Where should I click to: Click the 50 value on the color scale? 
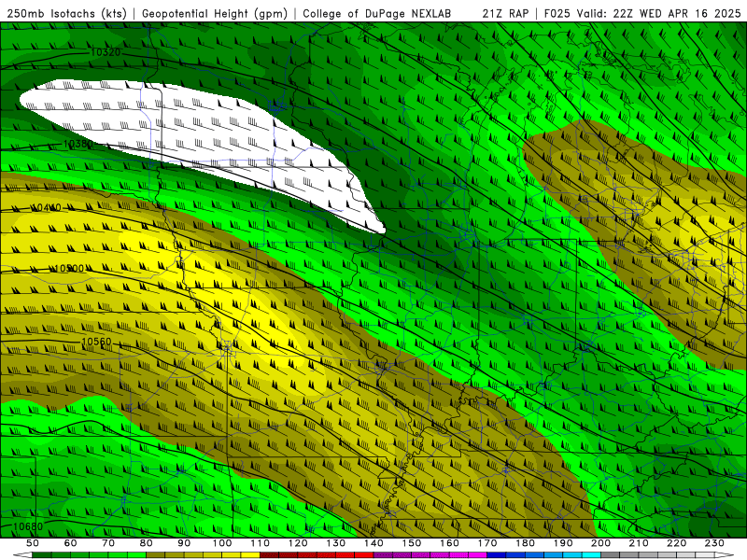33,543
